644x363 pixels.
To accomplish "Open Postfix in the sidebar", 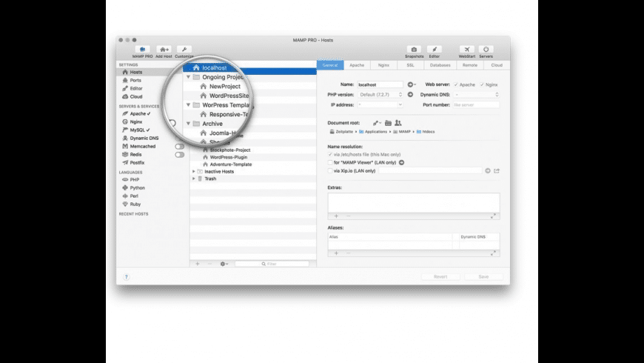I will tap(137, 163).
